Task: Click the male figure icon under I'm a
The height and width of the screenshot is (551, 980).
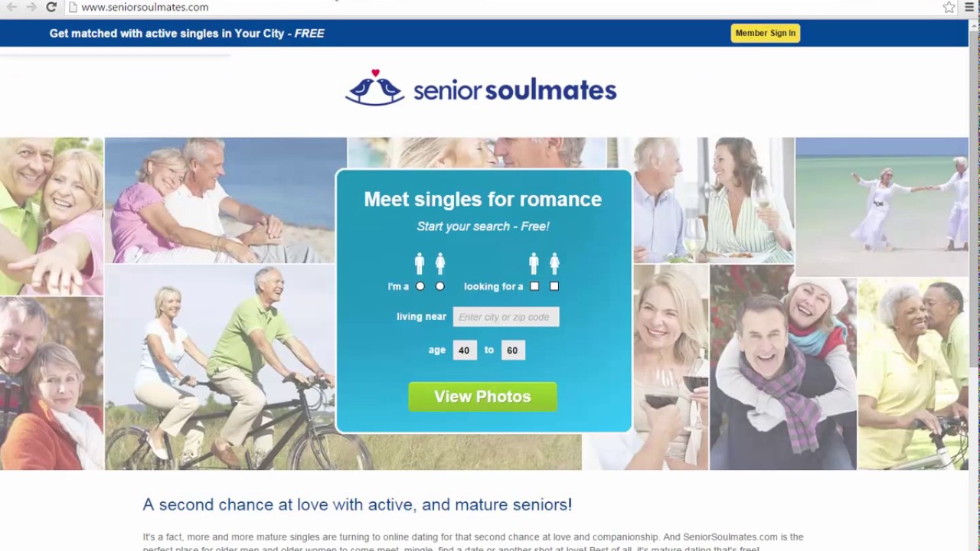Action: [420, 264]
